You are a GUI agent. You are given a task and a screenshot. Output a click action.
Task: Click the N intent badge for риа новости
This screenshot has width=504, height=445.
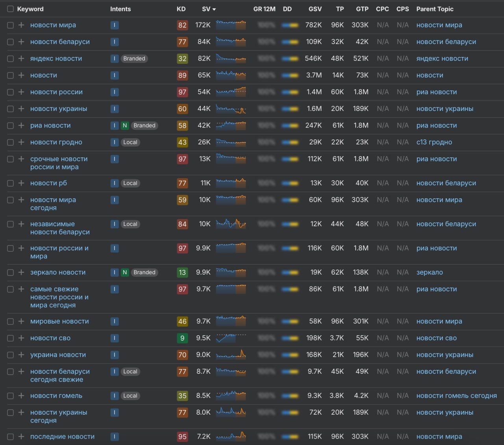click(x=125, y=126)
